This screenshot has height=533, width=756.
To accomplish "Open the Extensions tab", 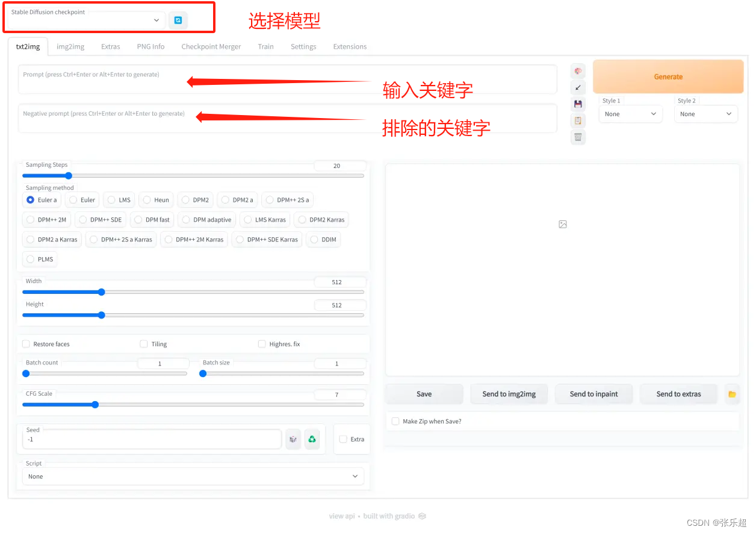I will [x=350, y=46].
